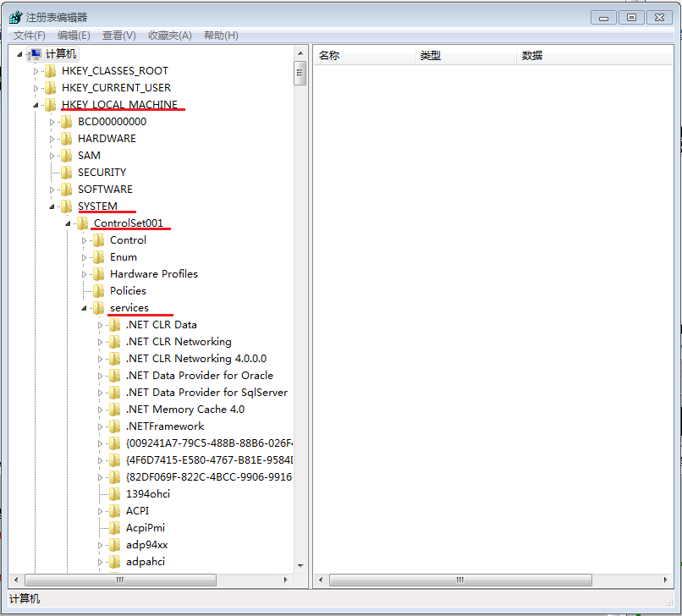Click the HARDWARE folder icon

click(x=67, y=138)
